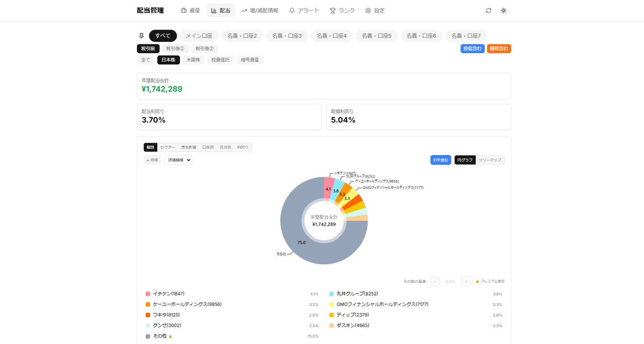Select the 名義・口座2 account filter

tap(242, 36)
